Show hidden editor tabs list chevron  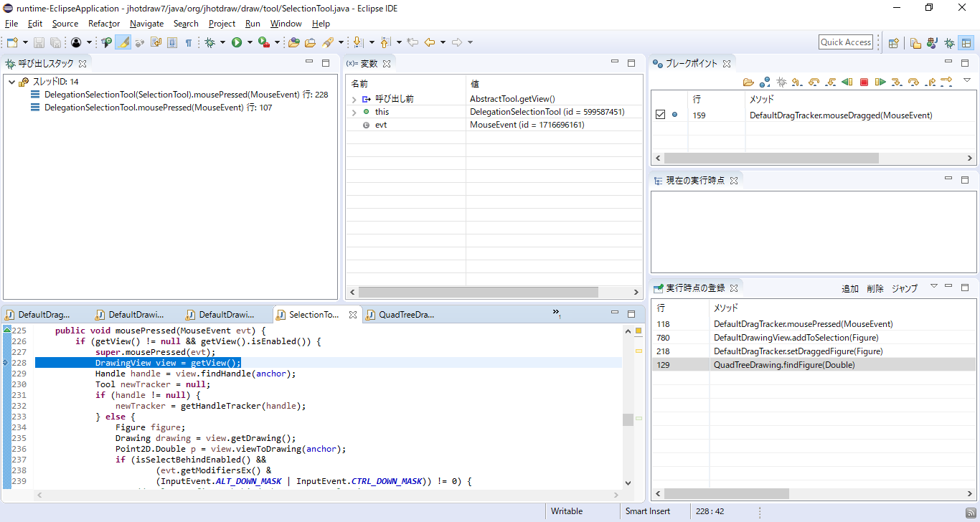coord(557,313)
